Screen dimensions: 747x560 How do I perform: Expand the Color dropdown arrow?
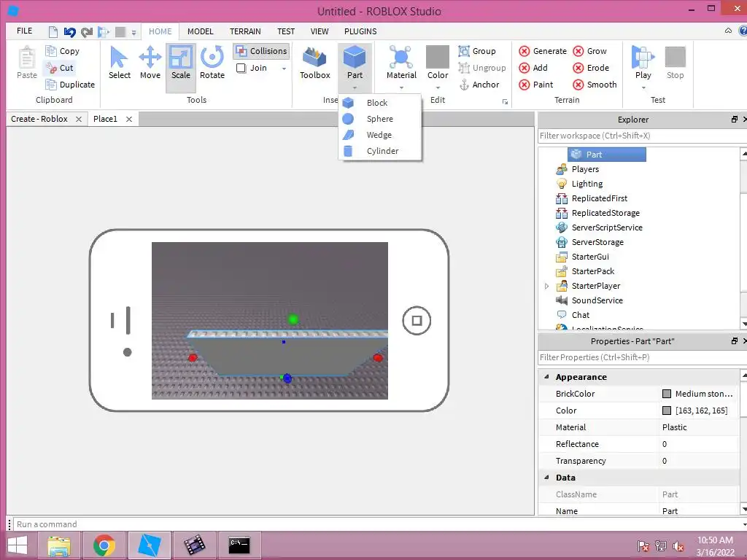pos(438,87)
